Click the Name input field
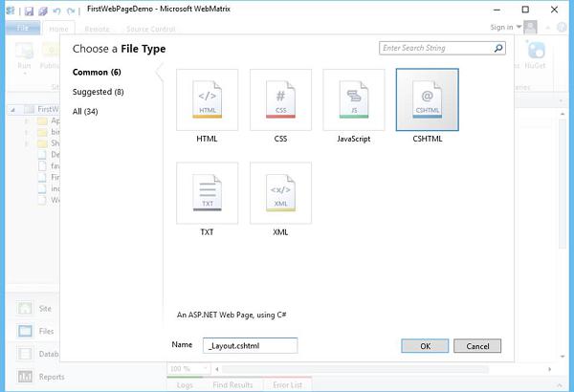 250,345
